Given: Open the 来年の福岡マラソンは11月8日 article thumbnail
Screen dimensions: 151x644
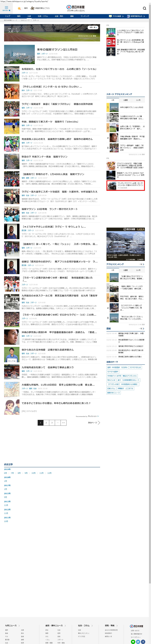Looking at the screenshot, I should click(x=19, y=54).
